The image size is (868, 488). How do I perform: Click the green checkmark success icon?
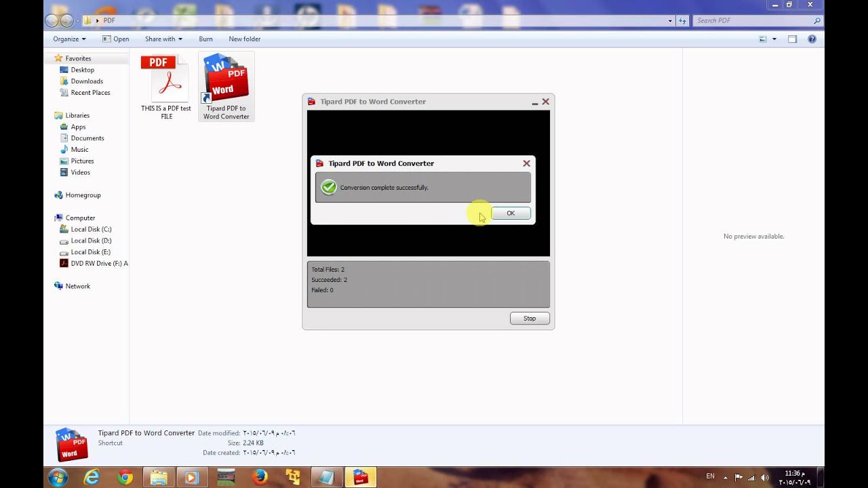(329, 187)
